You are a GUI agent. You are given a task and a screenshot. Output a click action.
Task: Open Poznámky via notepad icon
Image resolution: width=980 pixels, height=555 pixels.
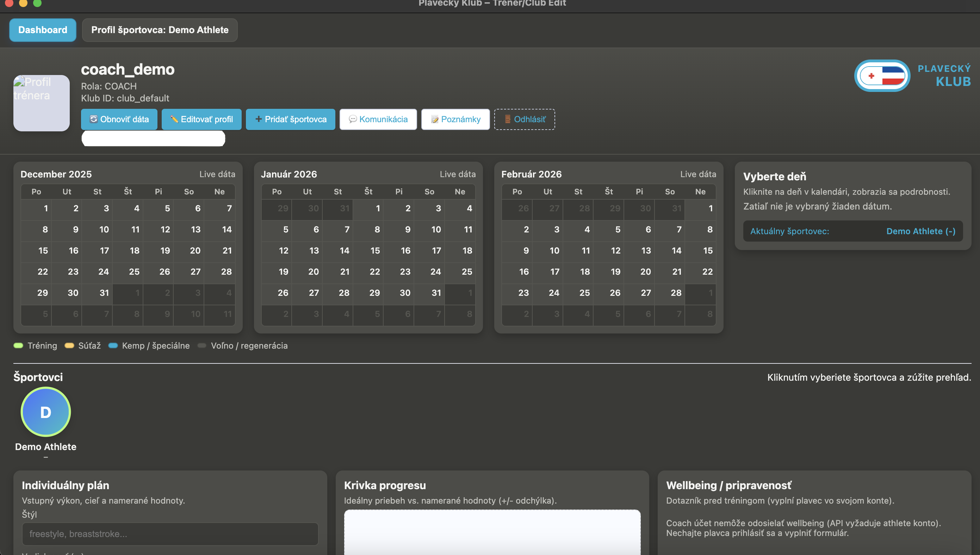click(x=435, y=119)
